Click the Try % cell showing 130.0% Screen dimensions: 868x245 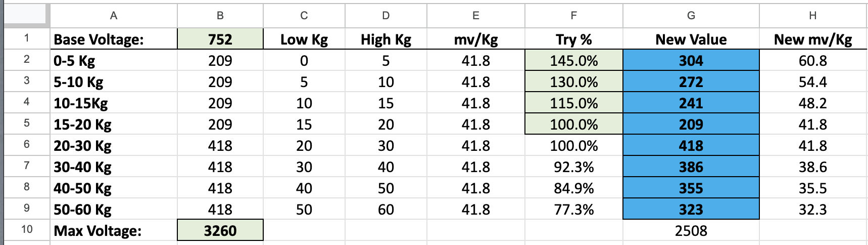(573, 82)
